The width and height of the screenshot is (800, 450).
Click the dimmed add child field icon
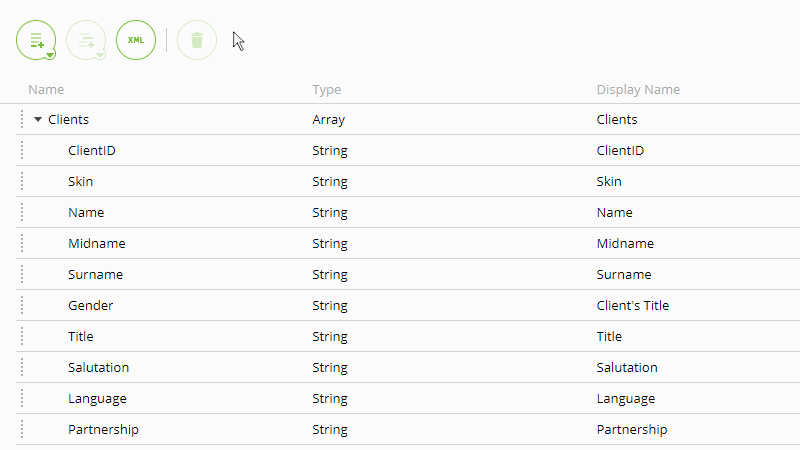coord(86,40)
